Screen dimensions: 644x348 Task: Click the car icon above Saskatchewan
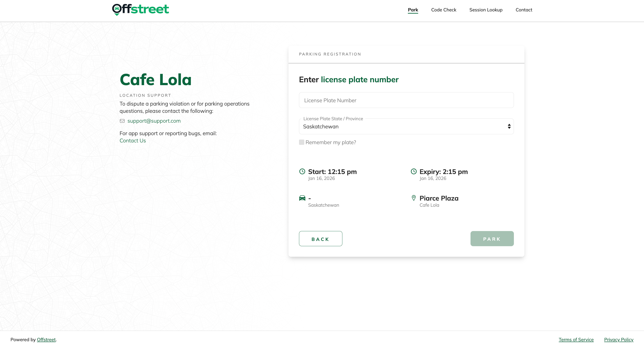tap(302, 198)
